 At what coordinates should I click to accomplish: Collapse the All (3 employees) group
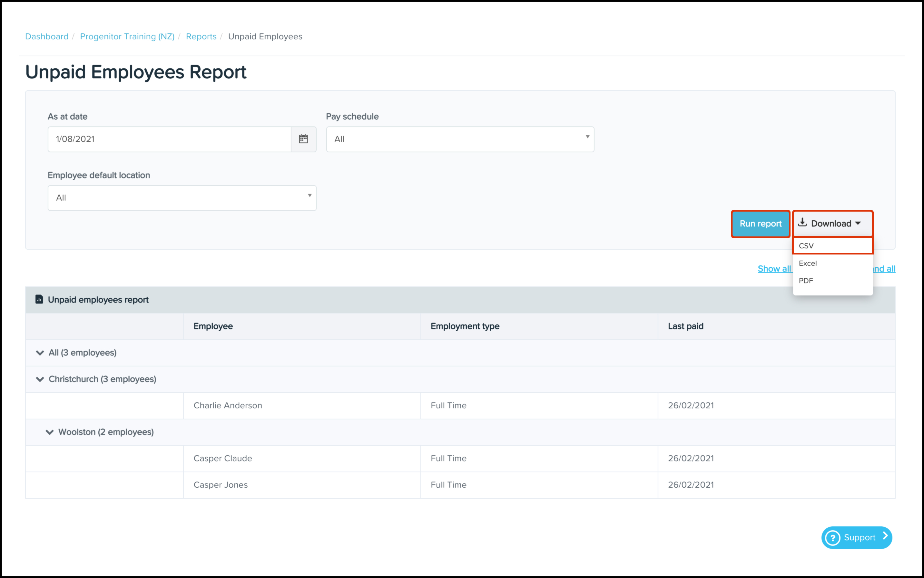[x=40, y=353]
